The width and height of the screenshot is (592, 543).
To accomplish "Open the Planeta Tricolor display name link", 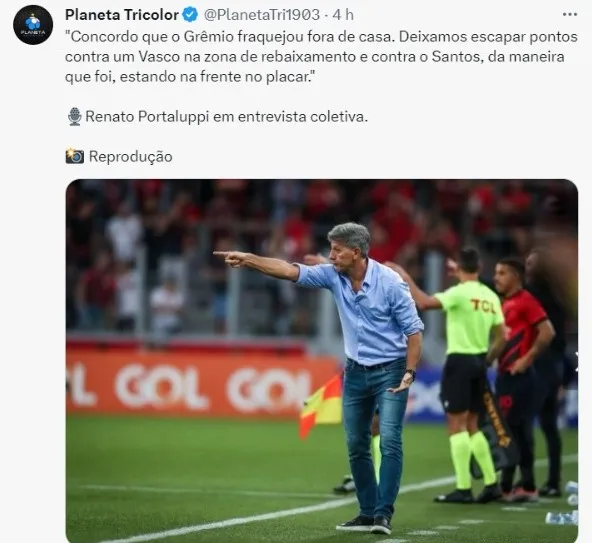I will (x=122, y=15).
